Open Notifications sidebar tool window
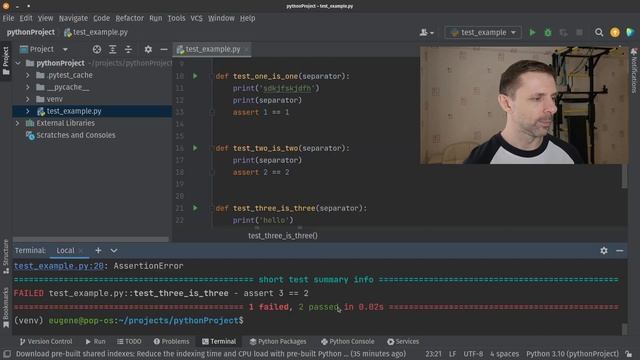Image resolution: width=640 pixels, height=360 pixels. 634,70
